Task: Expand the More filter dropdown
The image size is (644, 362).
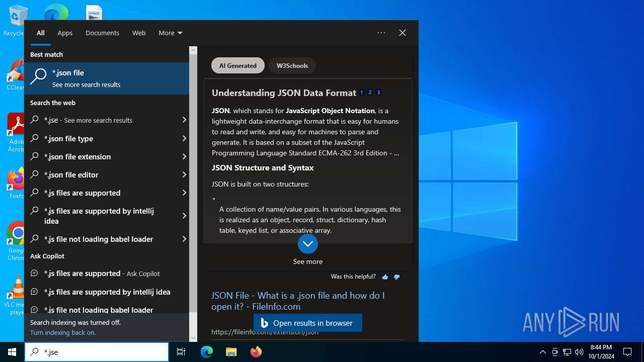Action: pos(171,33)
